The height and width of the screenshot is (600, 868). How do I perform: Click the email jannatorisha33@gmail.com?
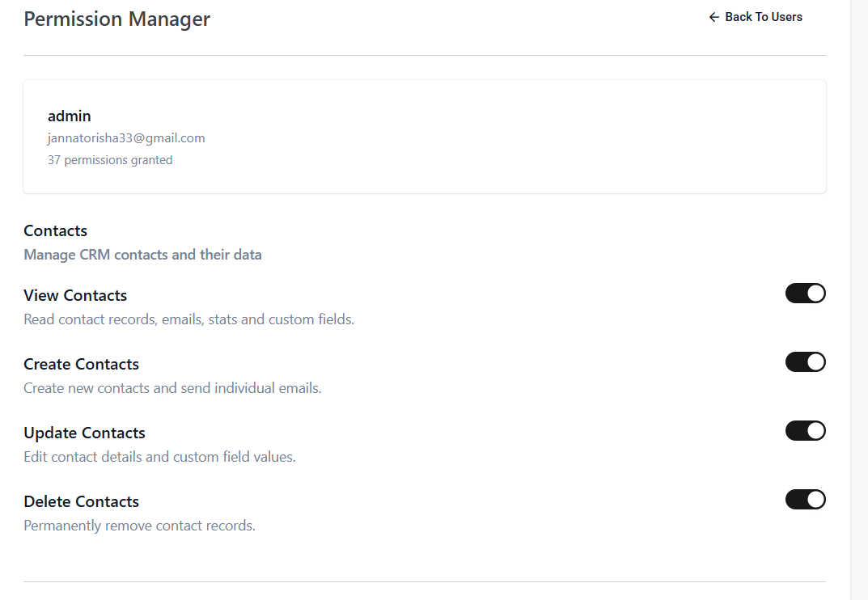point(126,137)
